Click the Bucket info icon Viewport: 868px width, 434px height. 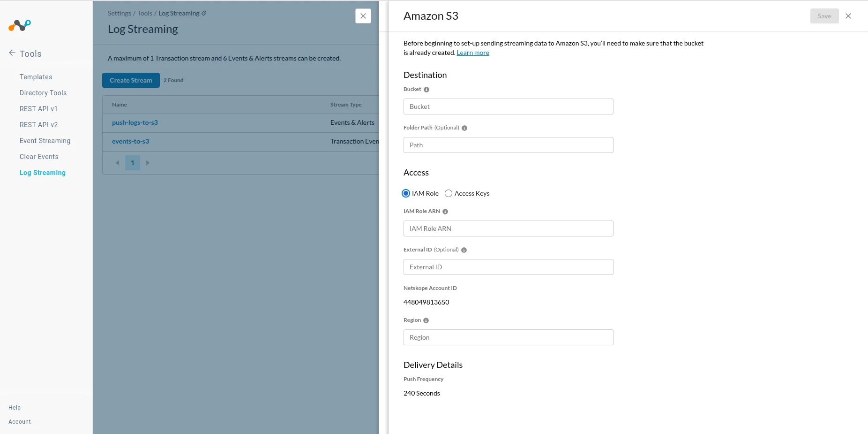pyautogui.click(x=427, y=90)
